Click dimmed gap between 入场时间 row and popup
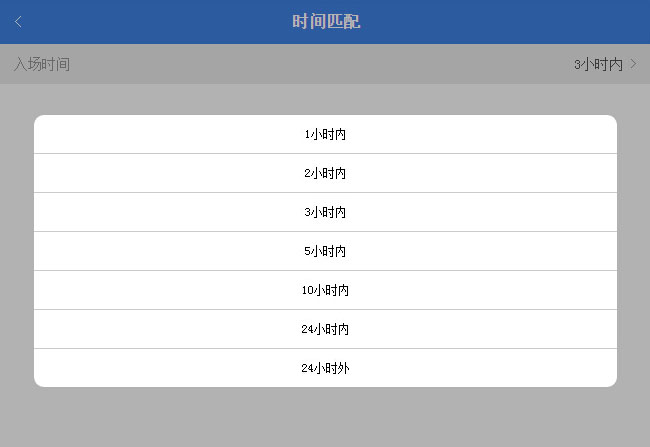This screenshot has width=650, height=447. [x=325, y=99]
